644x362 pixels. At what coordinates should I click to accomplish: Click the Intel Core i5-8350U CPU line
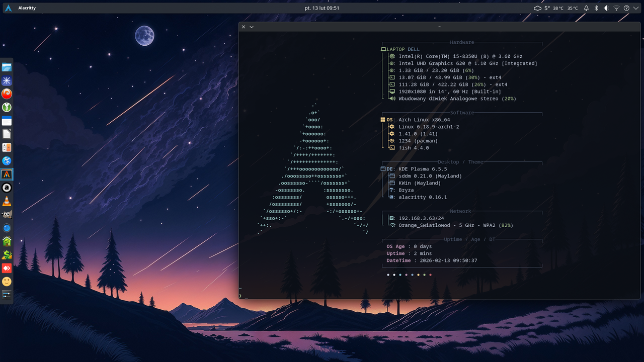tap(460, 56)
